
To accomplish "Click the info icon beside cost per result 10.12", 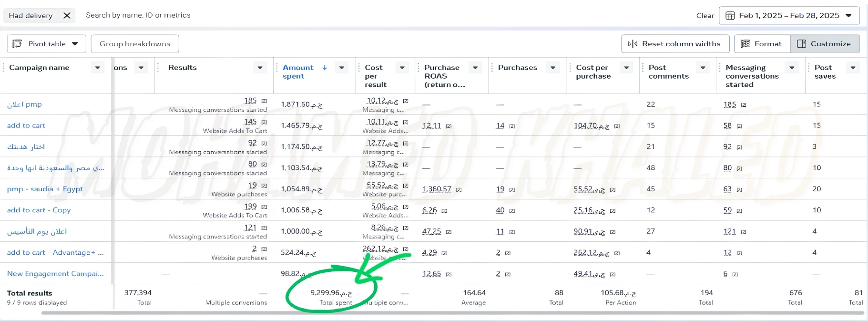I will (406, 101).
